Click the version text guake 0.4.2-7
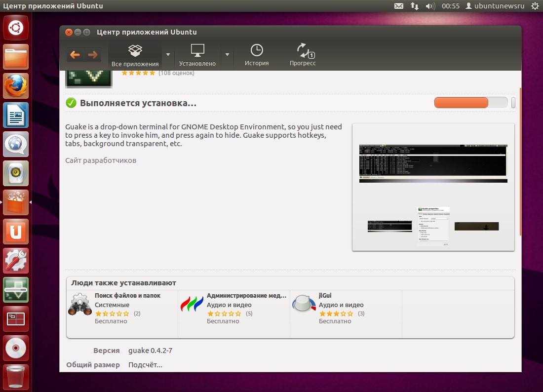Image resolution: width=543 pixels, height=392 pixels. [x=150, y=351]
